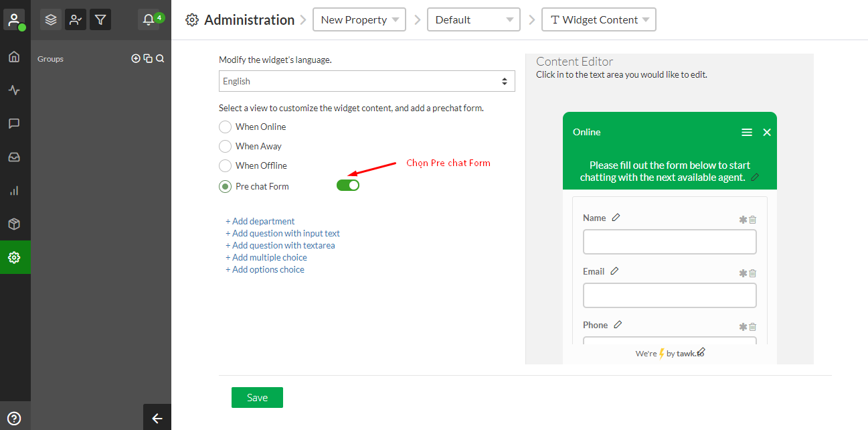Edit the Email field label pencil
The height and width of the screenshot is (430, 868).
[x=614, y=271]
